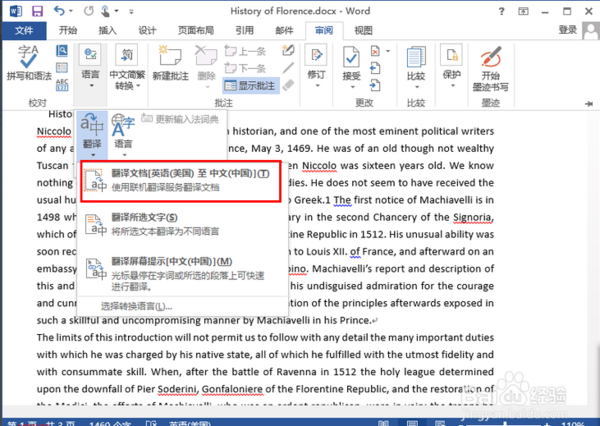Choose 翻译所选文字 menu entry

[182, 224]
